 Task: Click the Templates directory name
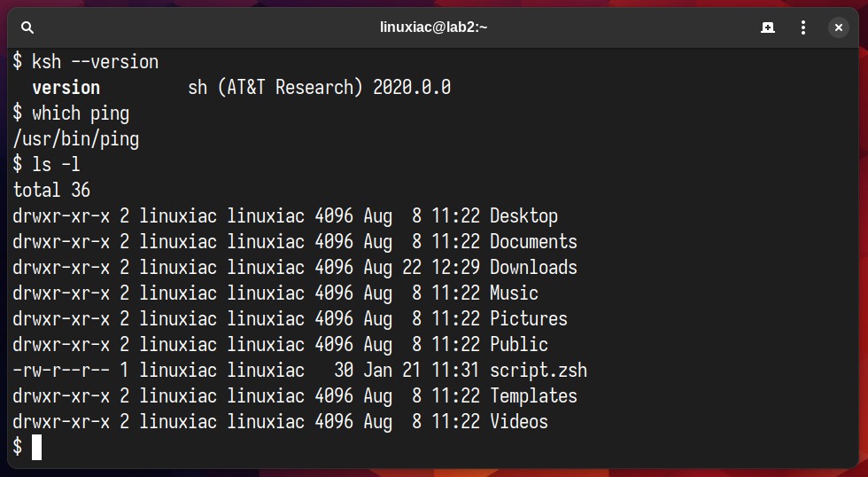tap(533, 395)
